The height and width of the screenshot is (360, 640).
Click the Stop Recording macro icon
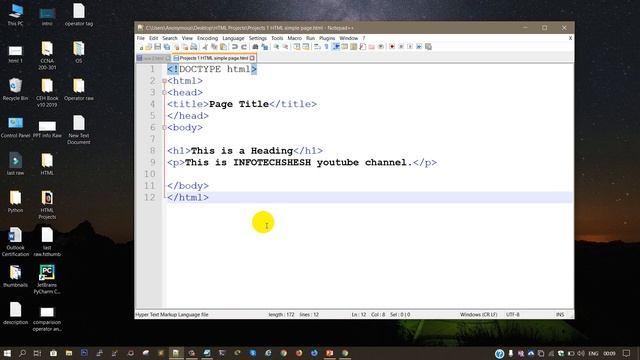401,47
